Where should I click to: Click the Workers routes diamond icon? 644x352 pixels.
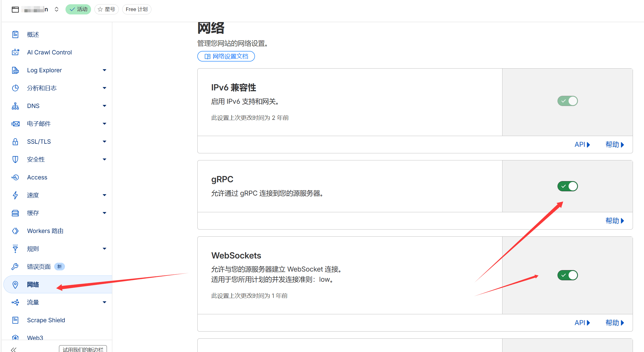(15, 231)
